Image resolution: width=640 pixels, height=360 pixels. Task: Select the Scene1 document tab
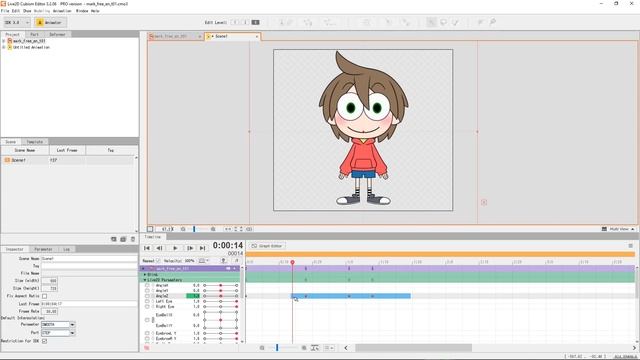click(x=232, y=36)
